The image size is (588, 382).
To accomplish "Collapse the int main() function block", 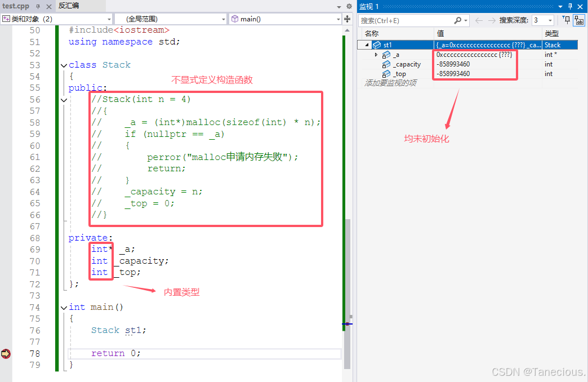I will pos(64,308).
